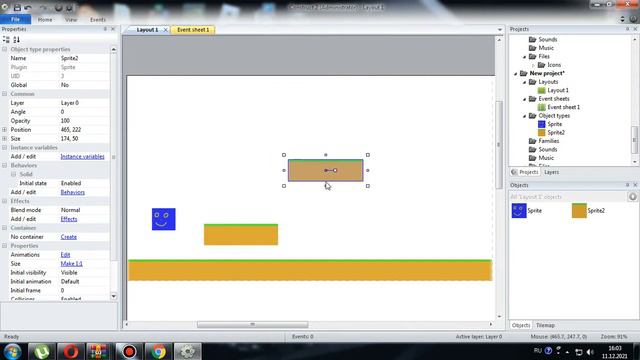Image resolution: width=640 pixels, height=360 pixels.
Task: Click the Make 1:1 size link
Action: click(x=71, y=264)
